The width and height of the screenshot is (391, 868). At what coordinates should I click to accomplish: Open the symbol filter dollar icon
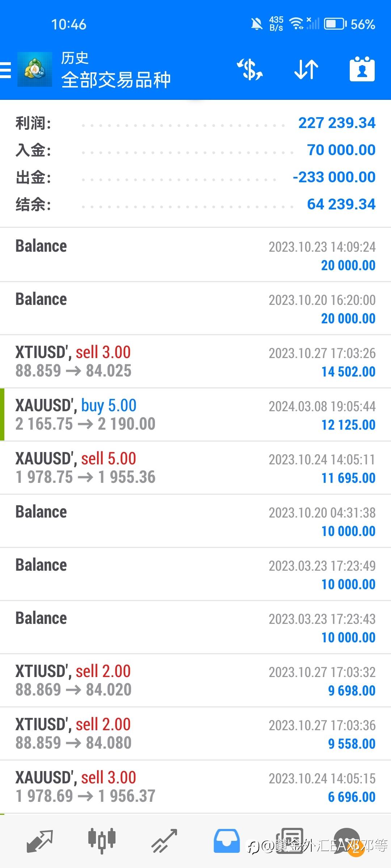250,69
